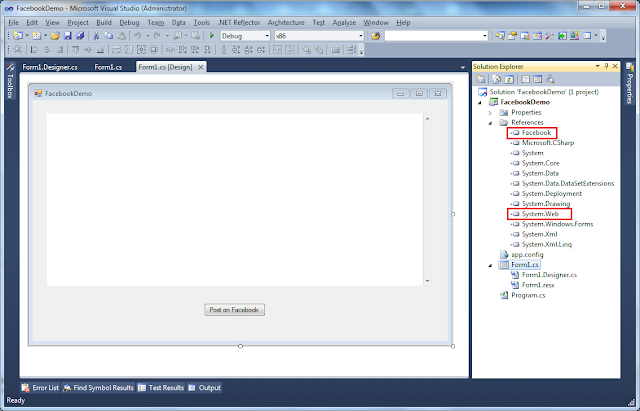Click the View Designer icon in Solution Explorer
640x411 pixels.
(x=538, y=79)
